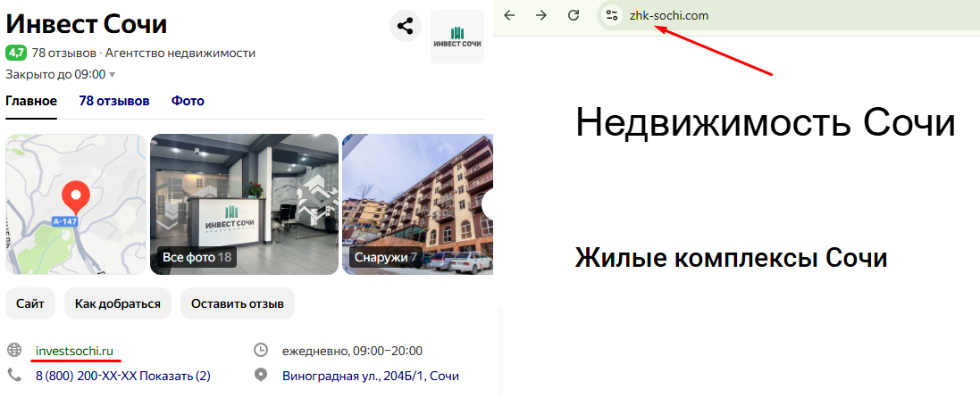Viewport: 980px width, 398px height.
Task: Open the map thumbnail with A-147 road
Action: click(x=76, y=204)
